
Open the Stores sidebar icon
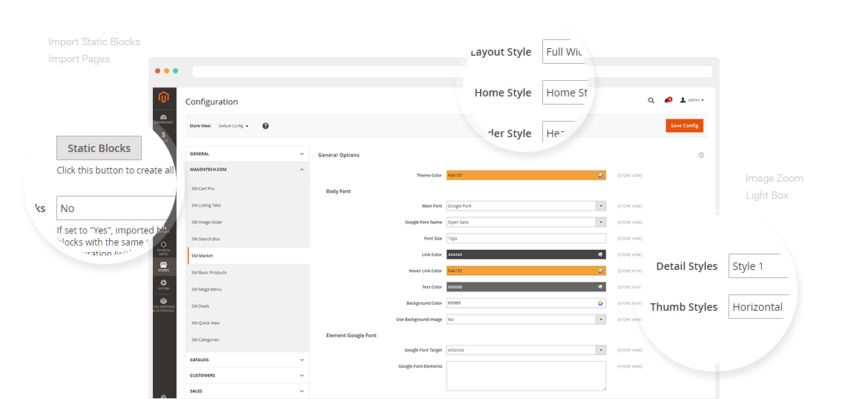coord(164,266)
